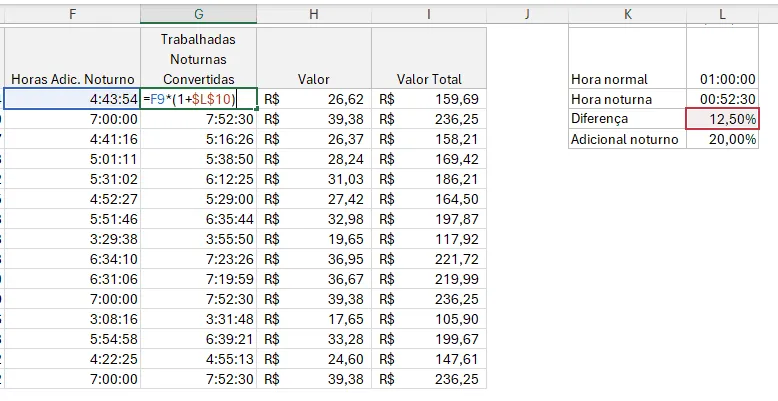Select Valor cell R$ 28,24
Screen dimensions: 778x401
pos(314,159)
